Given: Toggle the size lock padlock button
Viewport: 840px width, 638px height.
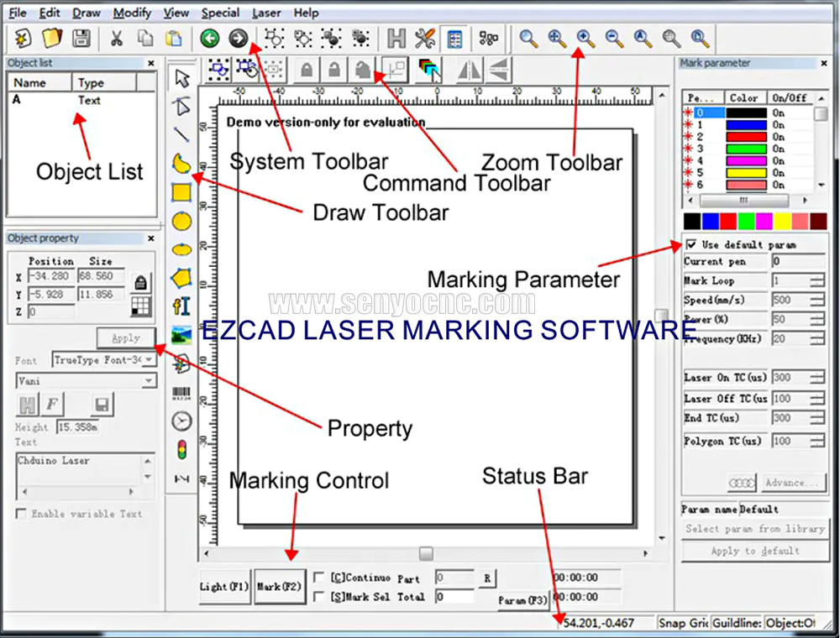Looking at the screenshot, I should tap(140, 282).
